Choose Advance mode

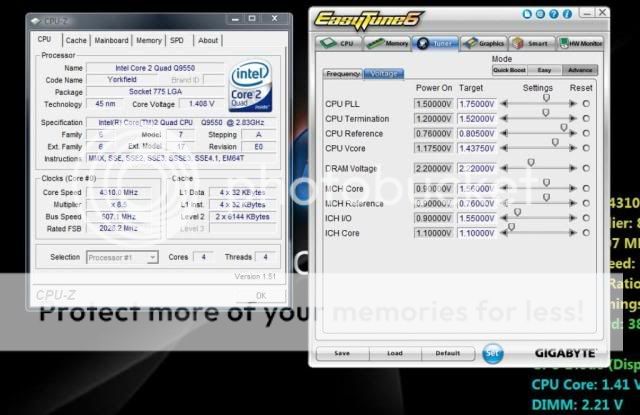point(580,70)
